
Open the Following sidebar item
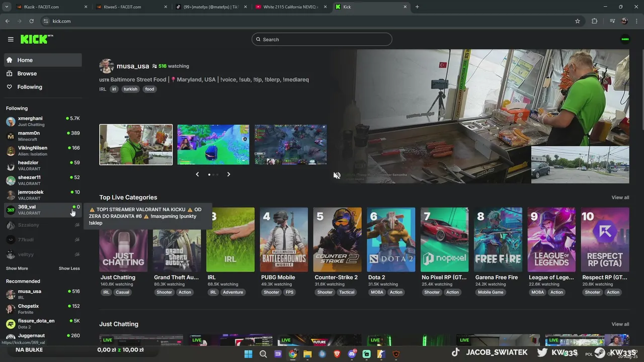pyautogui.click(x=43, y=87)
